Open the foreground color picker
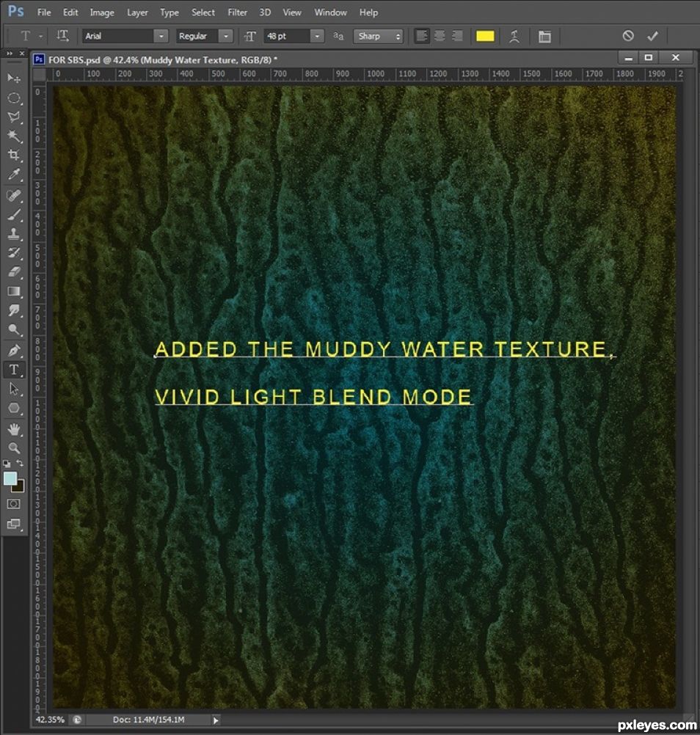The height and width of the screenshot is (735, 700). 10,478
